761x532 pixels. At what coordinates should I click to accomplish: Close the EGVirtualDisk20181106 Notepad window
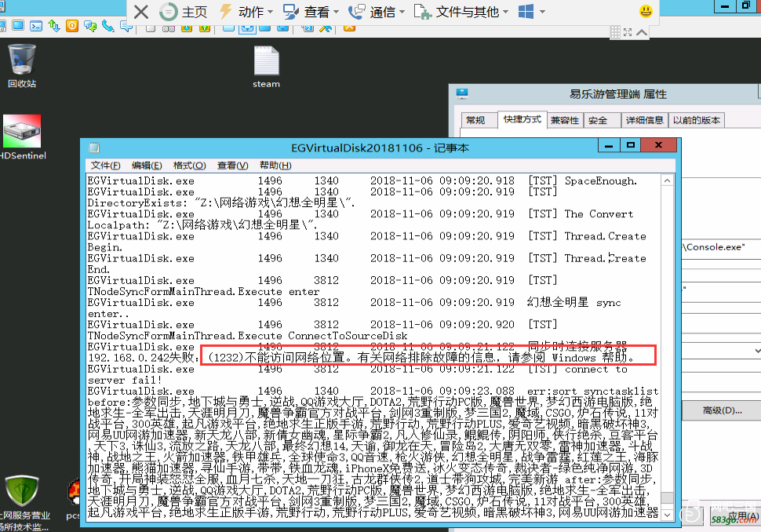[x=658, y=145]
